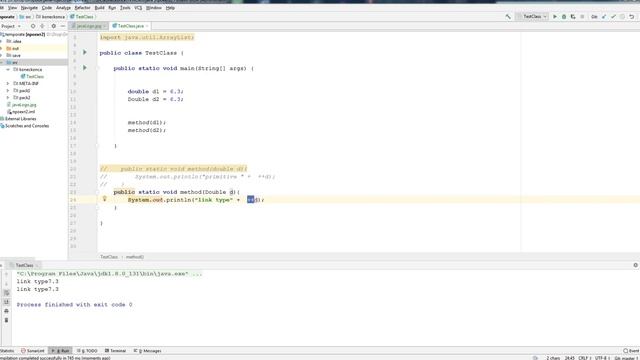The width and height of the screenshot is (640, 360).
Task: Select External Libraries in project tree
Action: click(x=18, y=118)
